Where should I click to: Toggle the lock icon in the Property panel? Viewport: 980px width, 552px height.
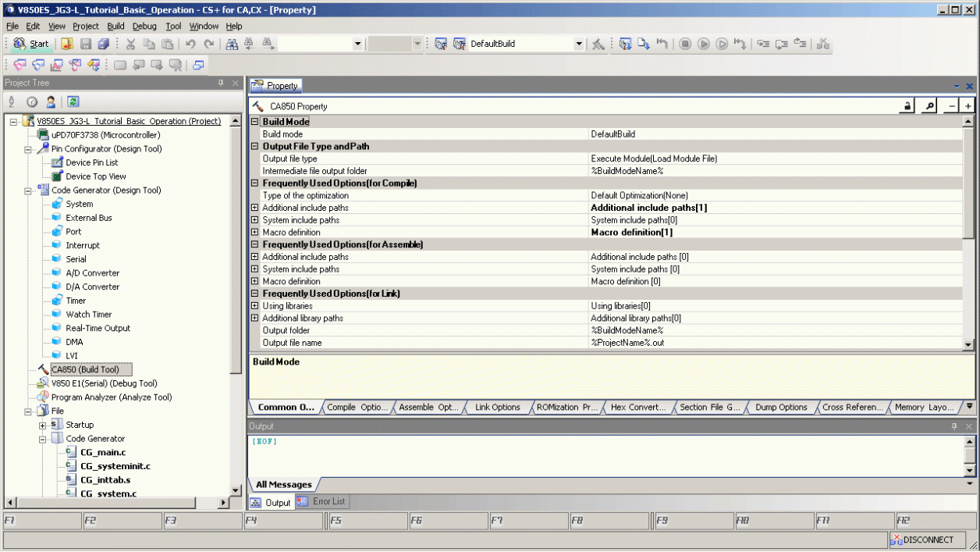907,106
